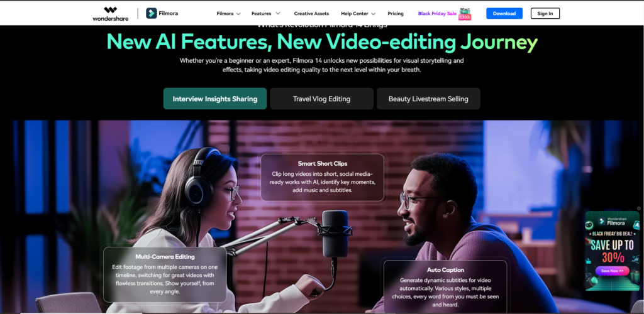Screen dimensions: 644x314
Task: Click the Filmora logo icon
Action: 151,14
